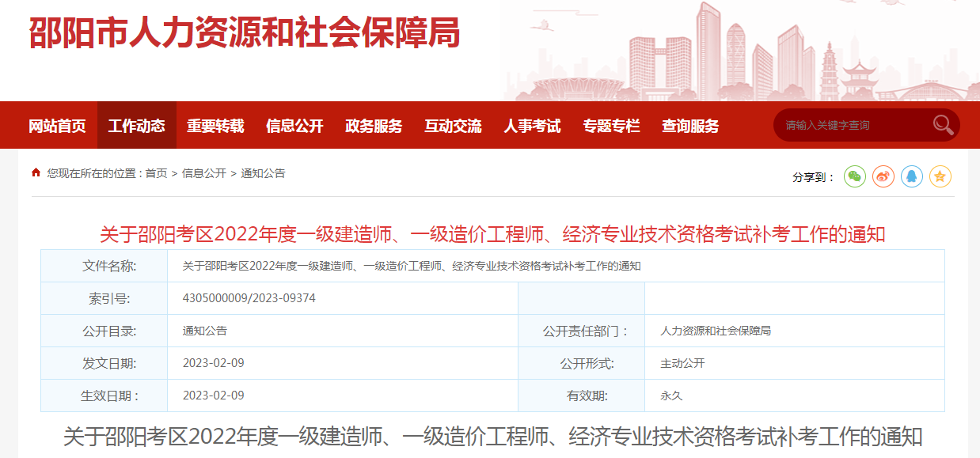Select index number 4305000009/2023-09374
The width and height of the screenshot is (980, 458).
click(249, 298)
